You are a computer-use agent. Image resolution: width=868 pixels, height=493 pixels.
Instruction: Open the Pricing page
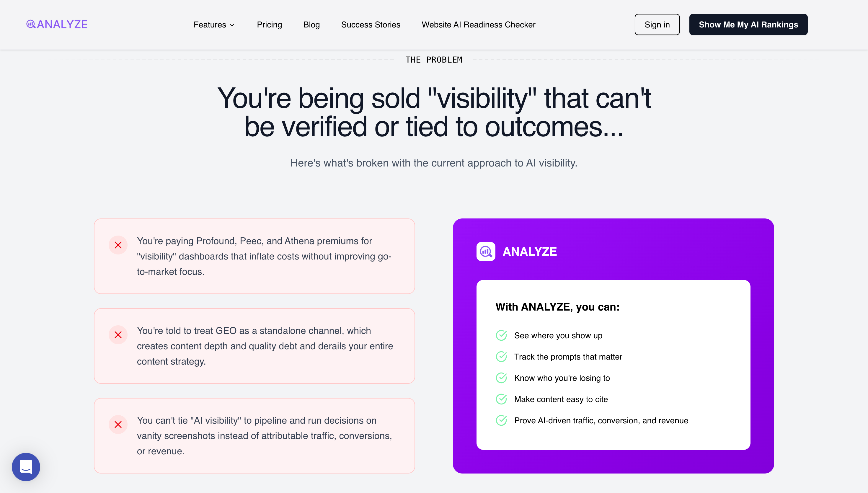click(269, 25)
